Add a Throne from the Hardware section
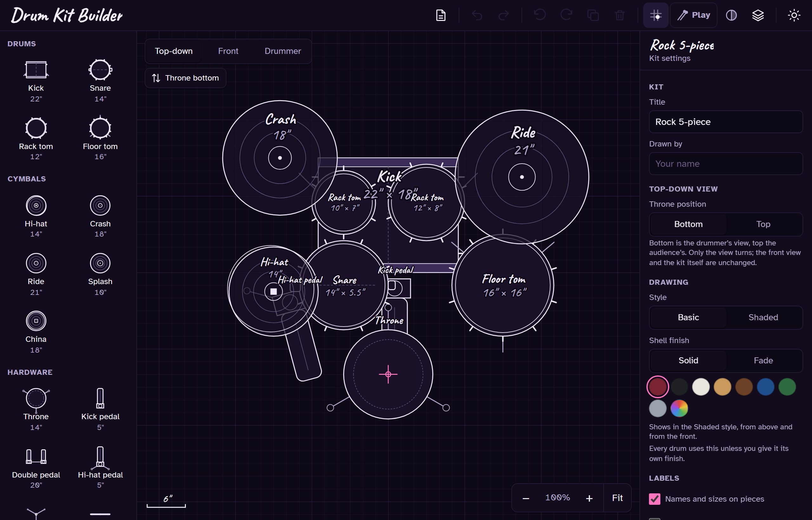Viewport: 812px width, 520px height. pos(36,409)
